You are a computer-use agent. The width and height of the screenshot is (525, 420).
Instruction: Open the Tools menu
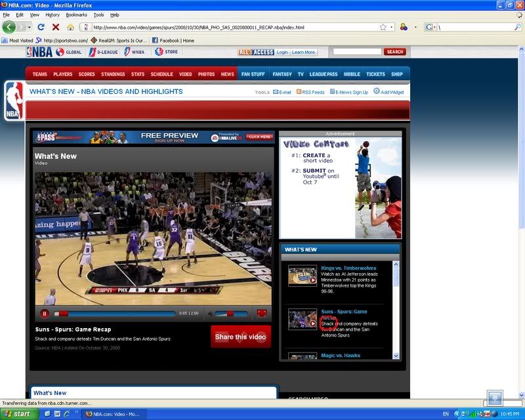(x=98, y=14)
